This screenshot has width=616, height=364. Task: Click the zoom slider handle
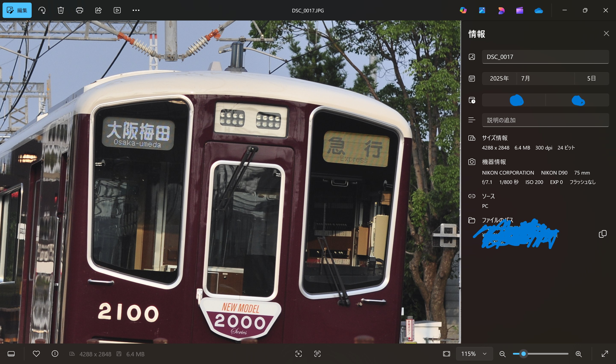(524, 354)
